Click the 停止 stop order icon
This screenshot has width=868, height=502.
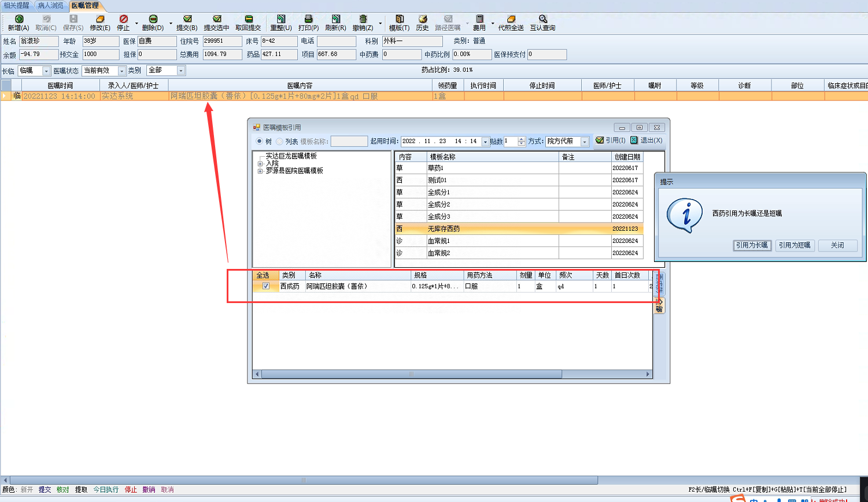coord(123,19)
